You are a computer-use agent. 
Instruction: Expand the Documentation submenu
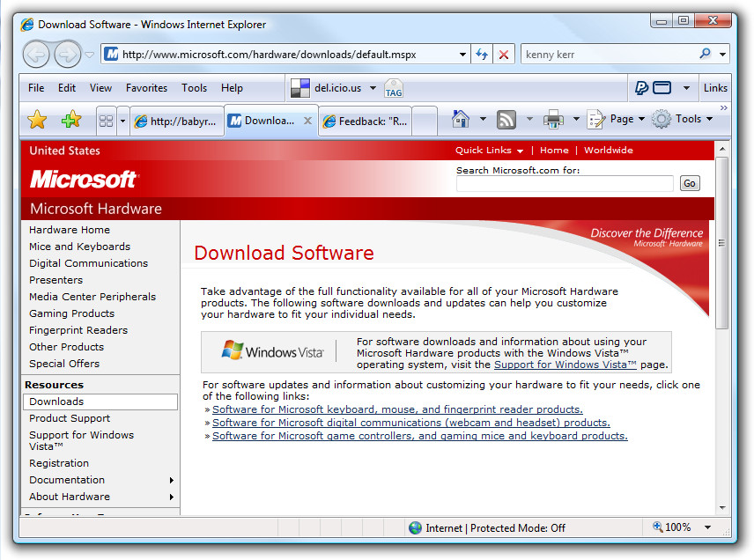pos(171,480)
